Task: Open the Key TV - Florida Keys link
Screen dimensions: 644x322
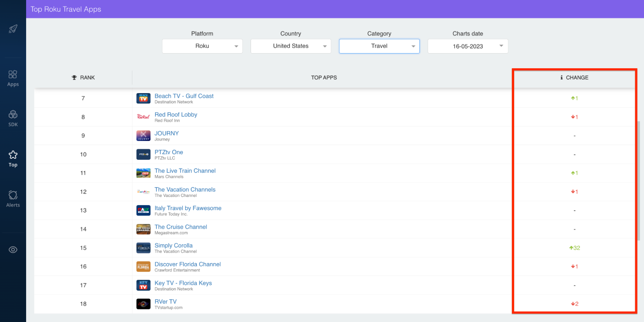Action: pos(183,283)
